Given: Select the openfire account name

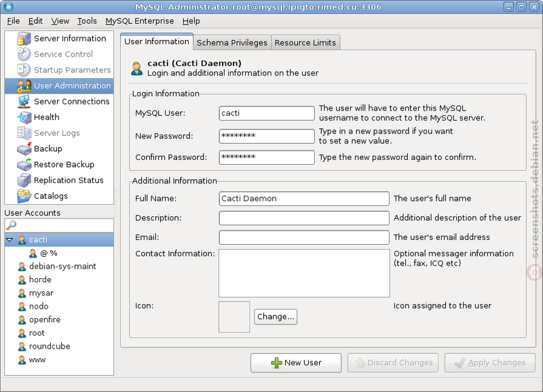Looking at the screenshot, I should tap(45, 319).
